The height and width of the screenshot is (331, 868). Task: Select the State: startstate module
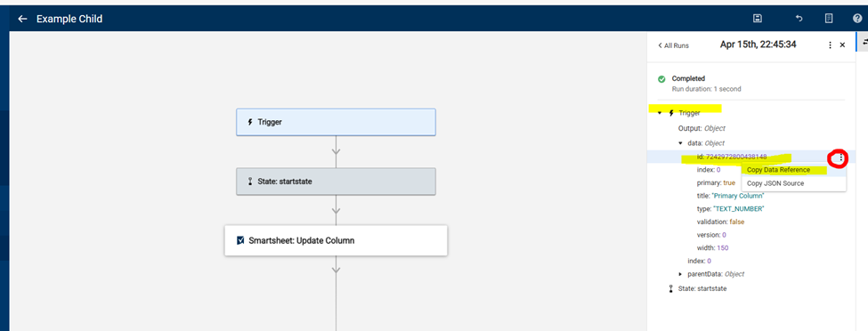[x=336, y=181]
